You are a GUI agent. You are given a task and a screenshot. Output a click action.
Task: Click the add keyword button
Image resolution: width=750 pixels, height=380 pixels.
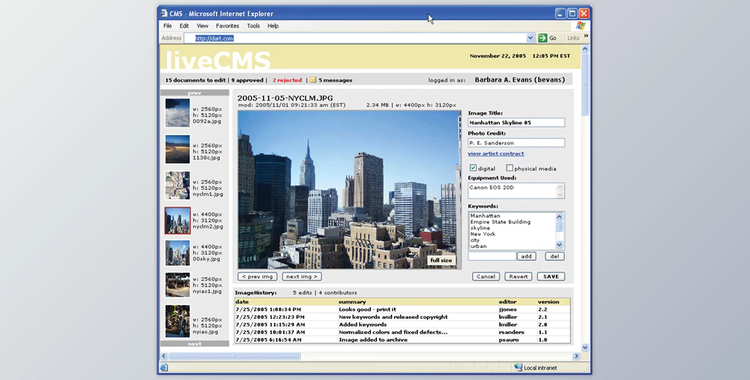point(527,257)
